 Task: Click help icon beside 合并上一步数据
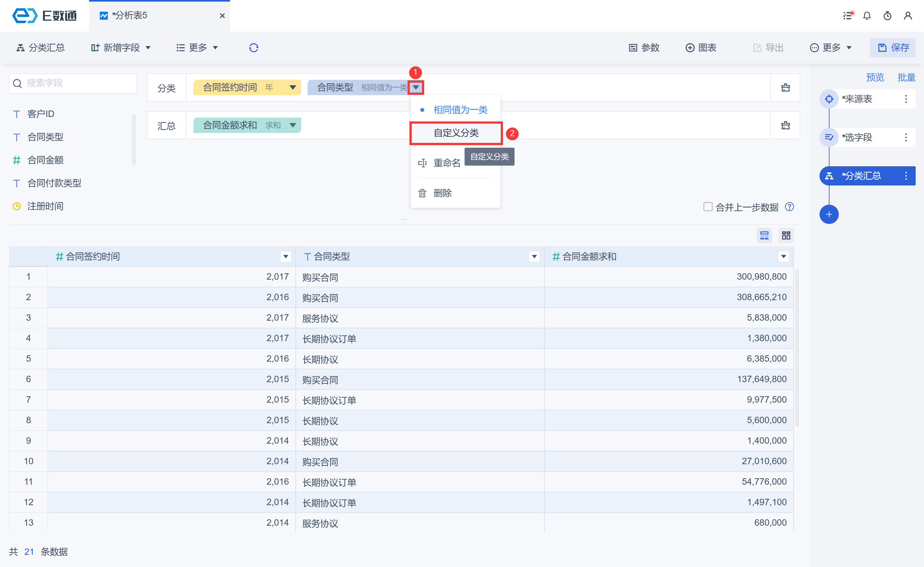(789, 207)
